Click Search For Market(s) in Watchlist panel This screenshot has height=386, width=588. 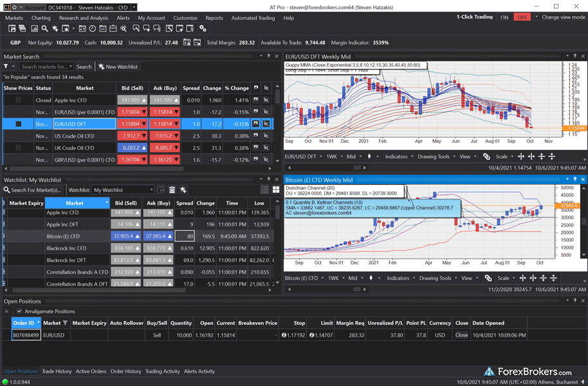(x=33, y=190)
